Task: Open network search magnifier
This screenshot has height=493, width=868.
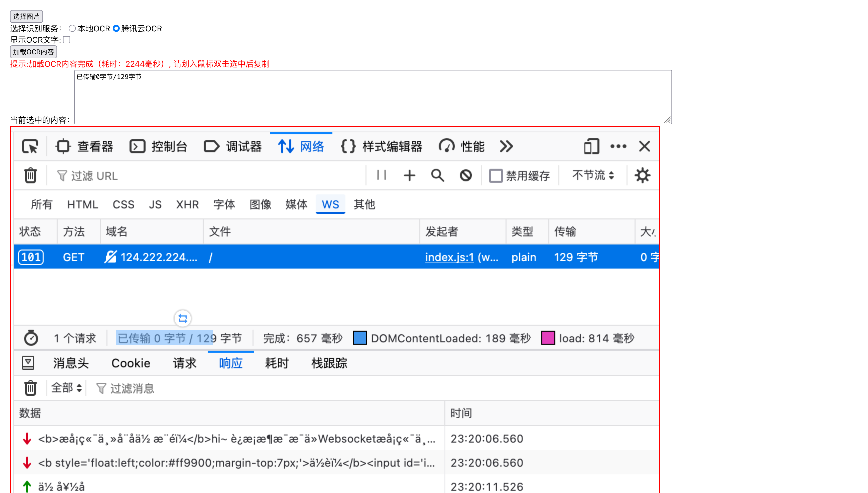Action: [437, 175]
